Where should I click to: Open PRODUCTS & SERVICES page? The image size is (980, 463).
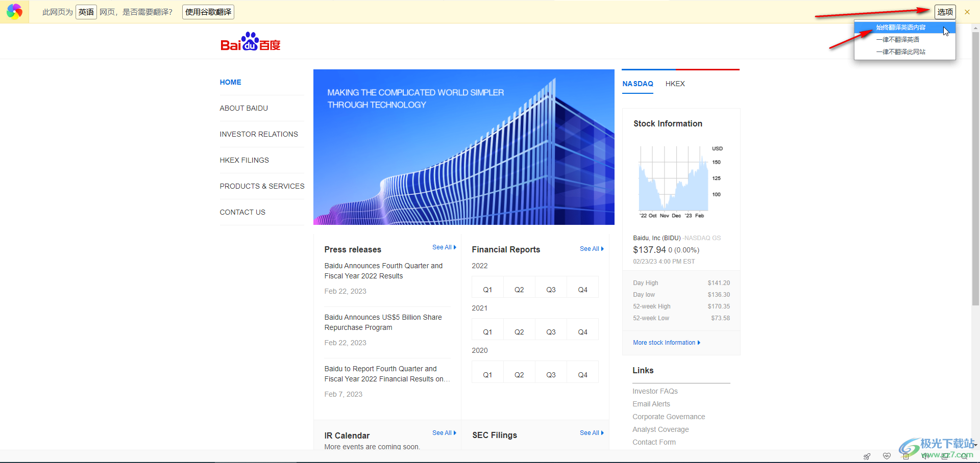[262, 186]
